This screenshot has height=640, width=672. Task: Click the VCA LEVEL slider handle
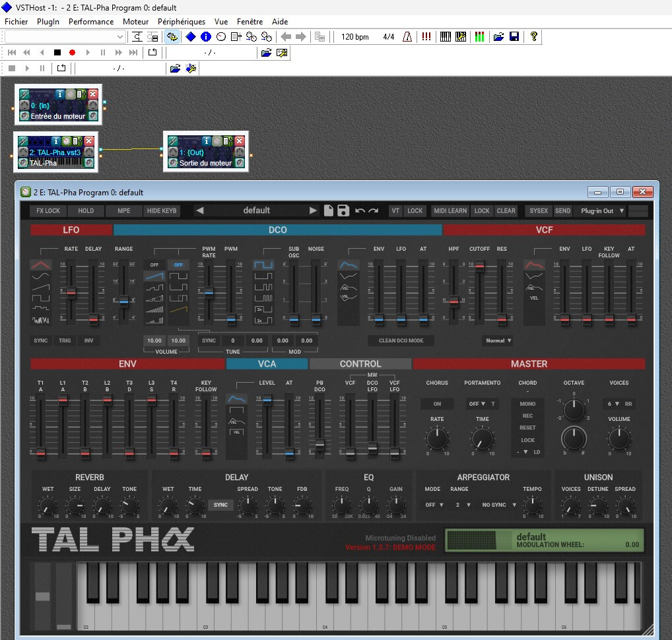pos(267,400)
